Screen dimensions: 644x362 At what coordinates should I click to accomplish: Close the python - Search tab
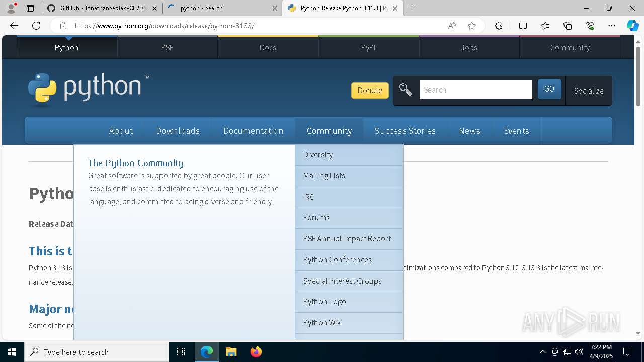275,8
